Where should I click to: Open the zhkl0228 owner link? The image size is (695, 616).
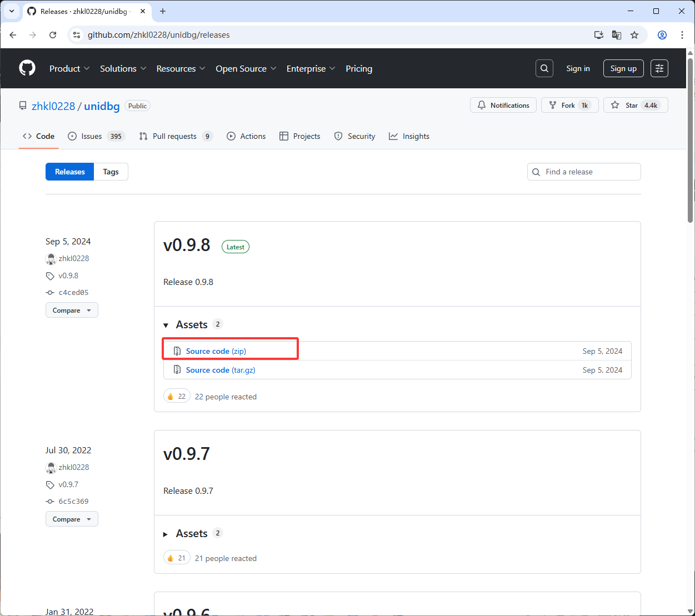[53, 106]
